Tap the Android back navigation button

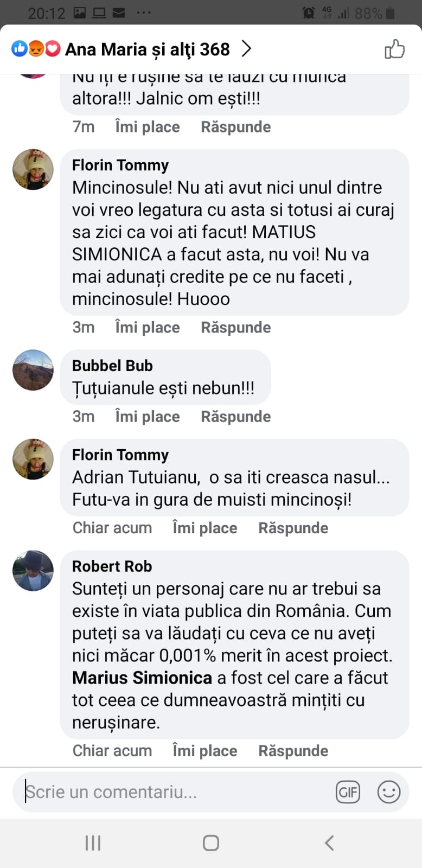329,843
